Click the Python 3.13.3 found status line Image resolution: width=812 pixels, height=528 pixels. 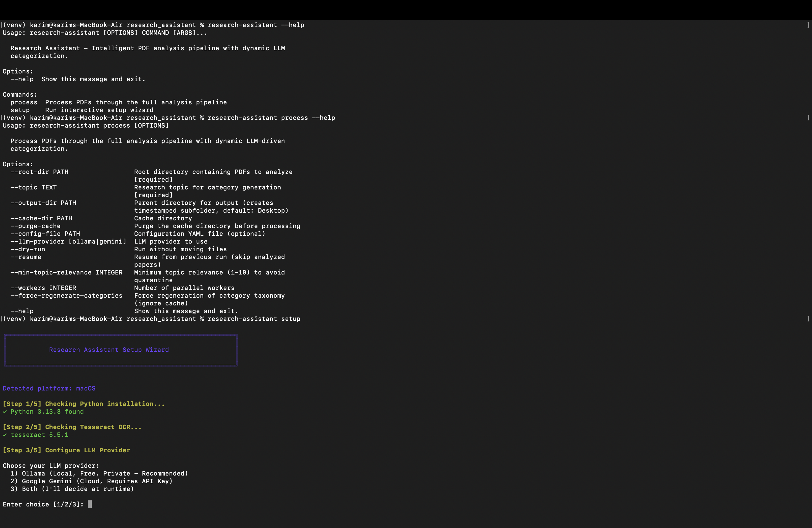(43, 411)
